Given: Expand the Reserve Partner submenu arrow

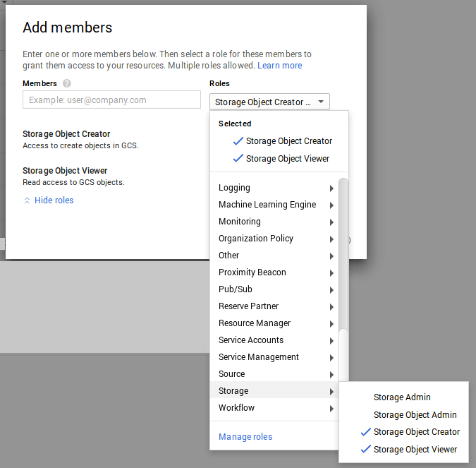Looking at the screenshot, I should tap(331, 307).
